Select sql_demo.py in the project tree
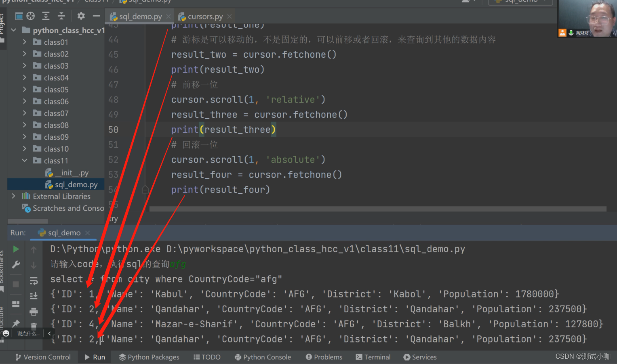617x364 pixels. (x=77, y=184)
